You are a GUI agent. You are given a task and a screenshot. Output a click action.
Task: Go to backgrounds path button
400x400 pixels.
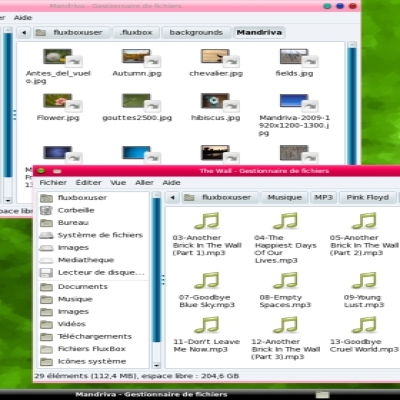tap(196, 33)
